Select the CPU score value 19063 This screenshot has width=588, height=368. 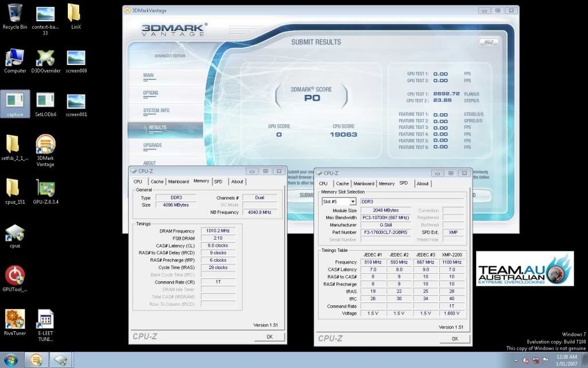pos(343,135)
